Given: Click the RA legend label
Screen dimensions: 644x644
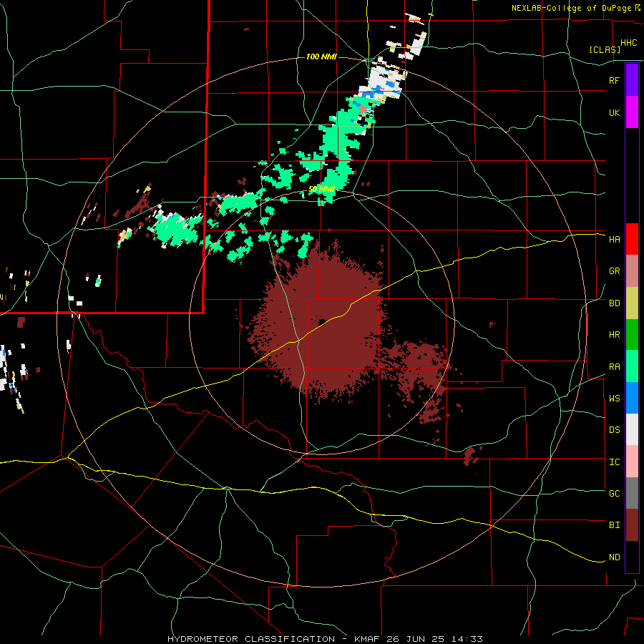Looking at the screenshot, I should click(x=614, y=367).
